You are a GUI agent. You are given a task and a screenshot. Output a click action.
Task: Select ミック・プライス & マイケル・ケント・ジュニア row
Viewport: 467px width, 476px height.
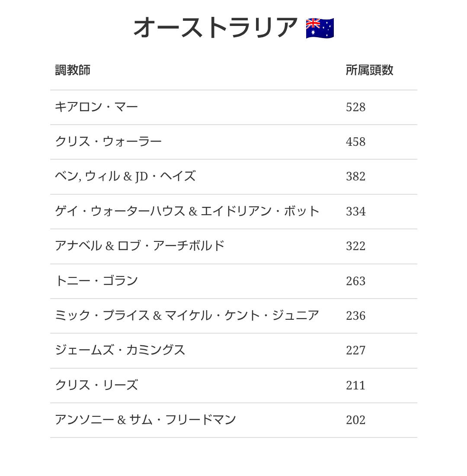pos(233,316)
